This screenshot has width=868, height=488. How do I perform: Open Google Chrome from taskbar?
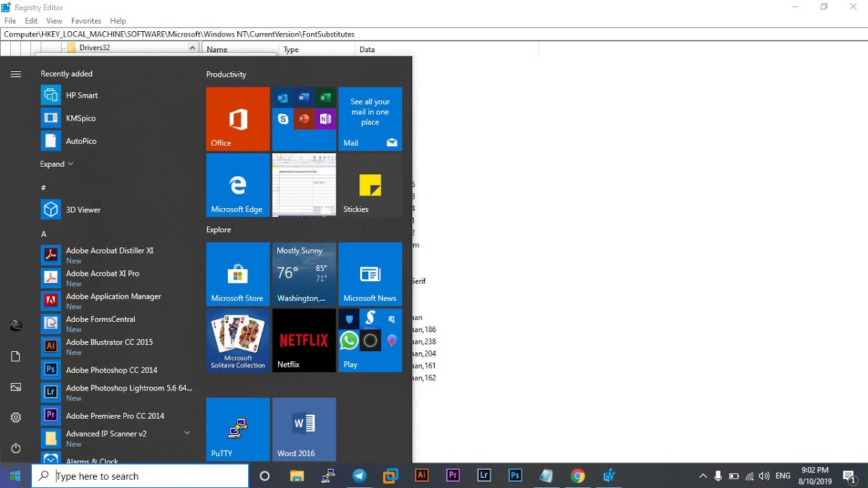coord(578,476)
